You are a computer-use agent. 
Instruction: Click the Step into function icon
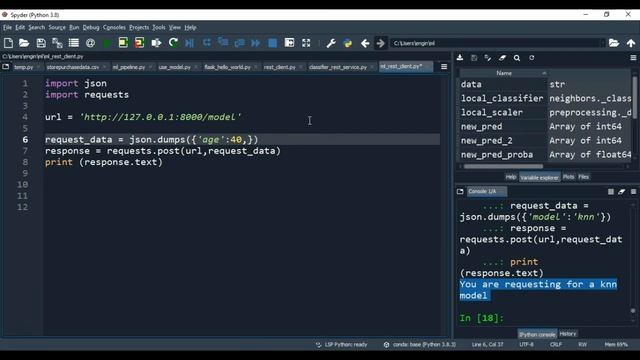(x=223, y=43)
